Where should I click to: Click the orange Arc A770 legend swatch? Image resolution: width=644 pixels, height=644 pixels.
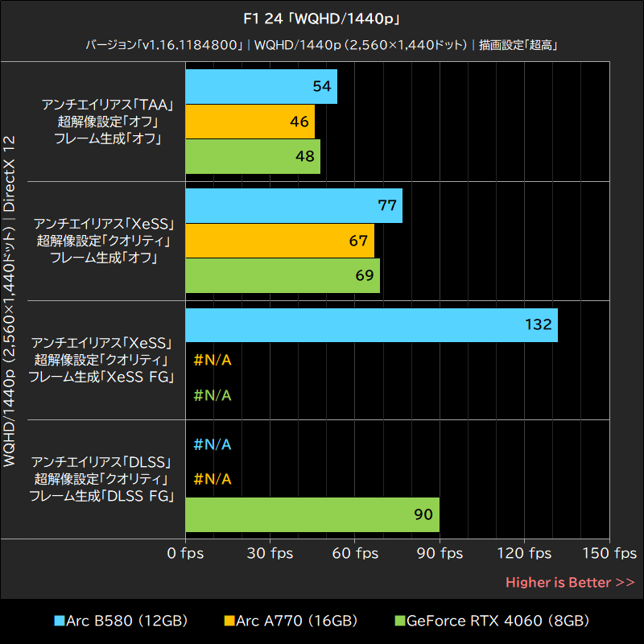click(229, 621)
